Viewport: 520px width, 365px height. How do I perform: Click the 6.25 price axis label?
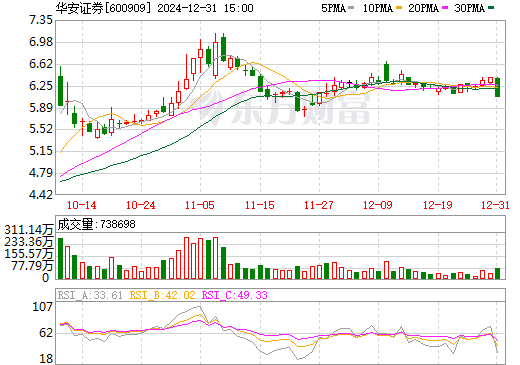click(x=41, y=86)
